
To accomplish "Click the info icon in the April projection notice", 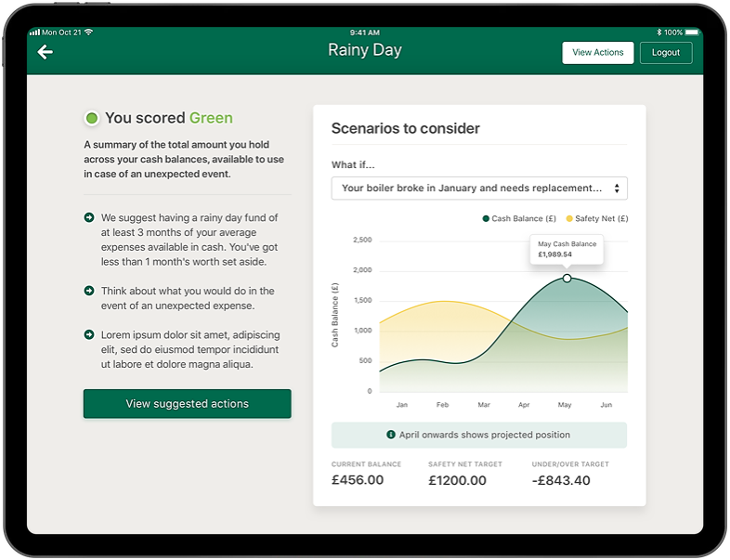I will click(x=391, y=435).
